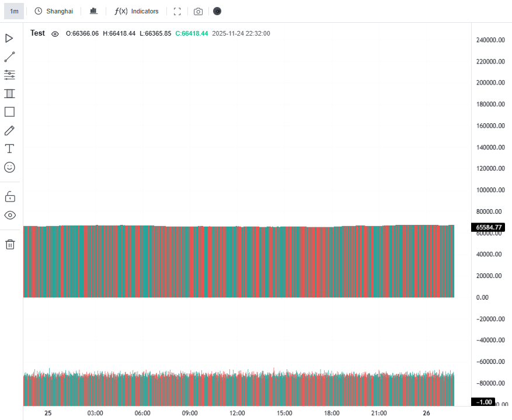Select the line segment drawing tool
This screenshot has height=420, width=512.
coord(9,57)
